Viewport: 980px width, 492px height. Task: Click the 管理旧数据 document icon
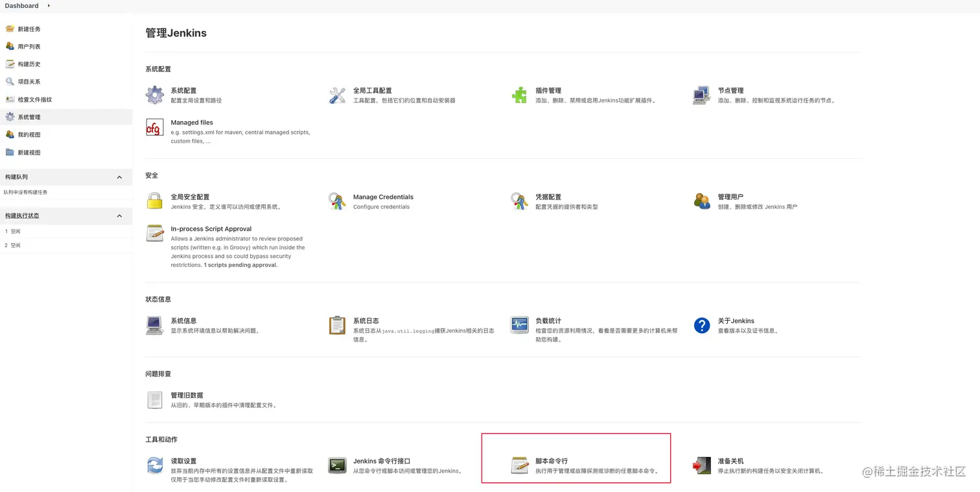[155, 400]
